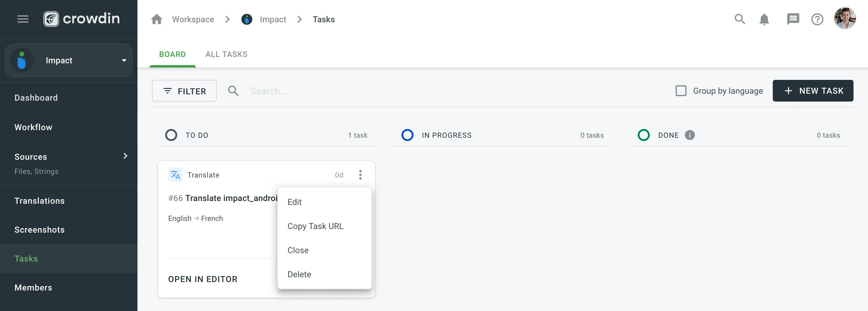Expand the Sources sidebar submenu
This screenshot has width=868, height=311.
pos(125,156)
